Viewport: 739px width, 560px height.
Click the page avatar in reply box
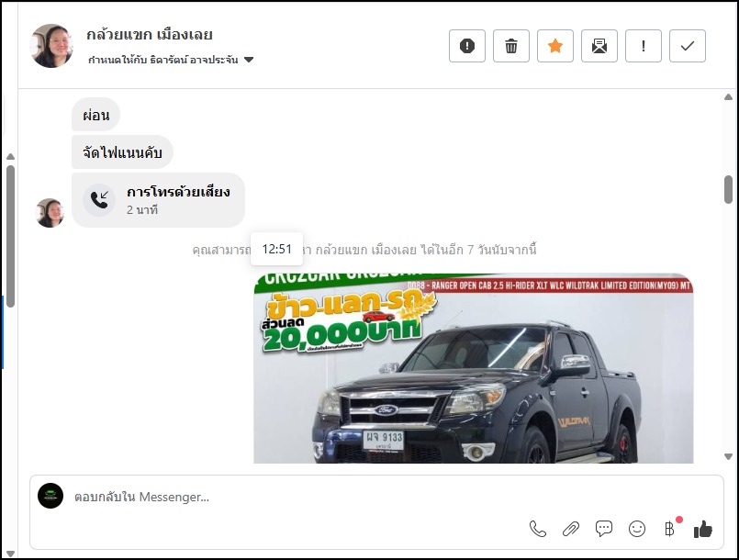pyautogui.click(x=50, y=496)
